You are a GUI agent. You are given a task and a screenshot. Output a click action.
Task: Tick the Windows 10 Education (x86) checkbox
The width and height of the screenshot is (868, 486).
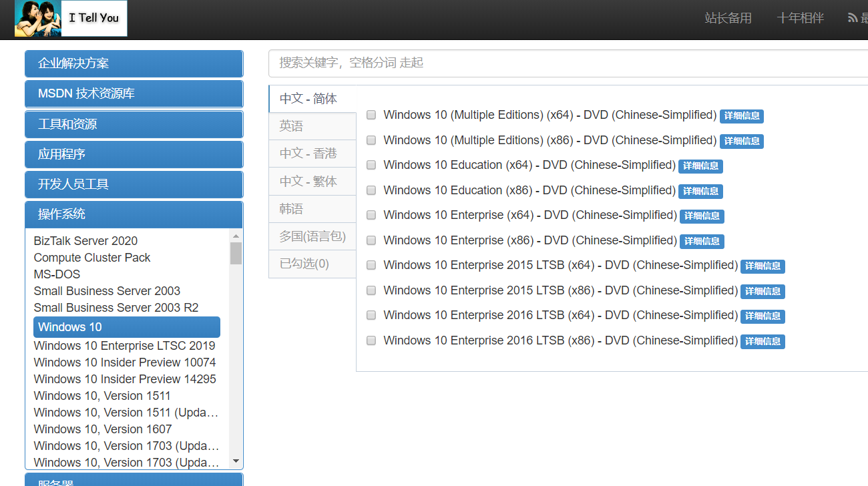point(371,190)
